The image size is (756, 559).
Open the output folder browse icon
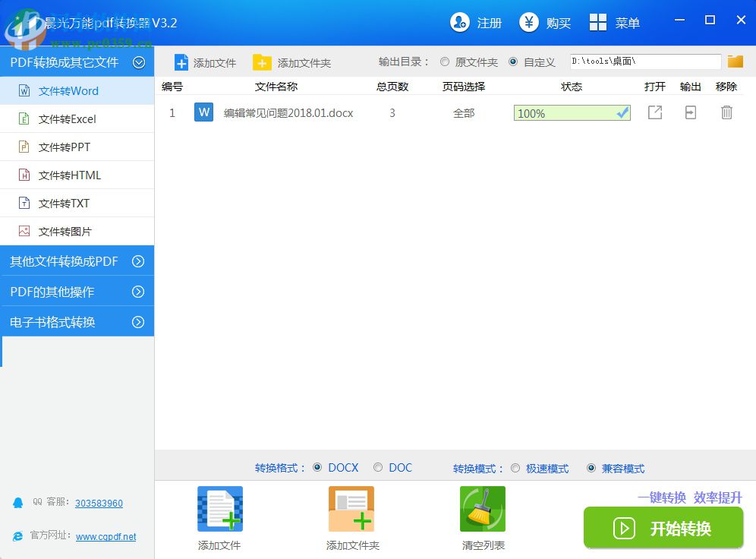click(x=735, y=62)
